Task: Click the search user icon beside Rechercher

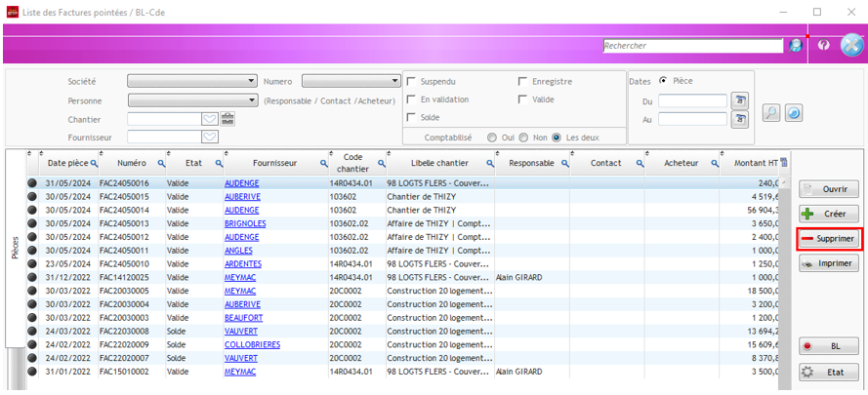Action: click(x=796, y=46)
